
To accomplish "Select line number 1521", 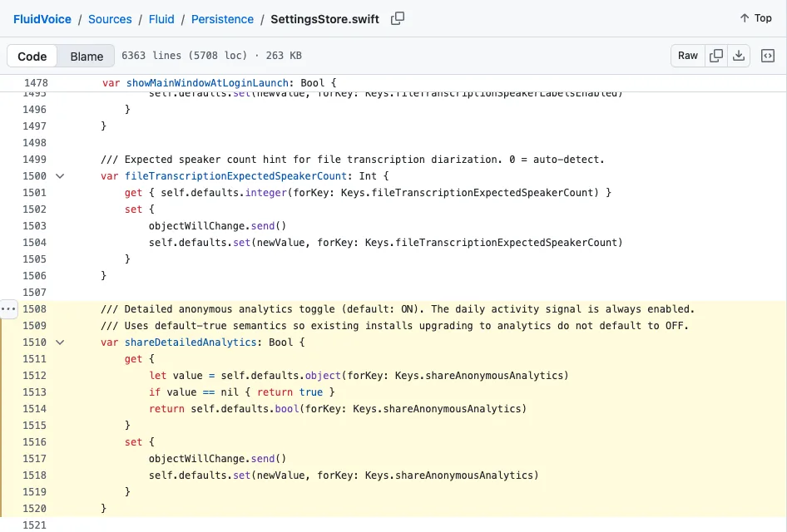I will click(35, 525).
